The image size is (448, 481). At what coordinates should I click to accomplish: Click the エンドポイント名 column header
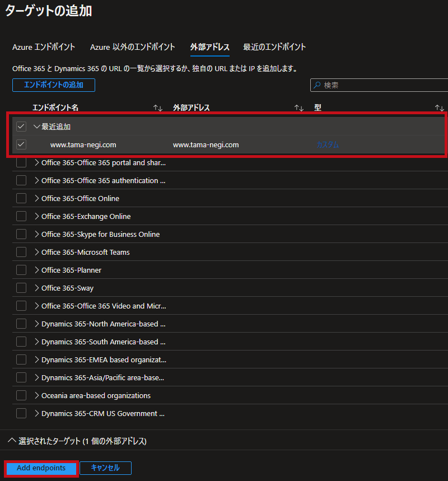point(55,108)
